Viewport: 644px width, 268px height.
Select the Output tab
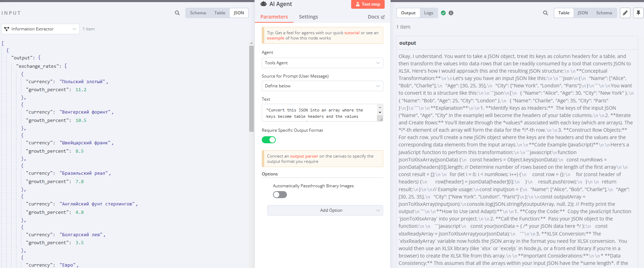pyautogui.click(x=408, y=13)
